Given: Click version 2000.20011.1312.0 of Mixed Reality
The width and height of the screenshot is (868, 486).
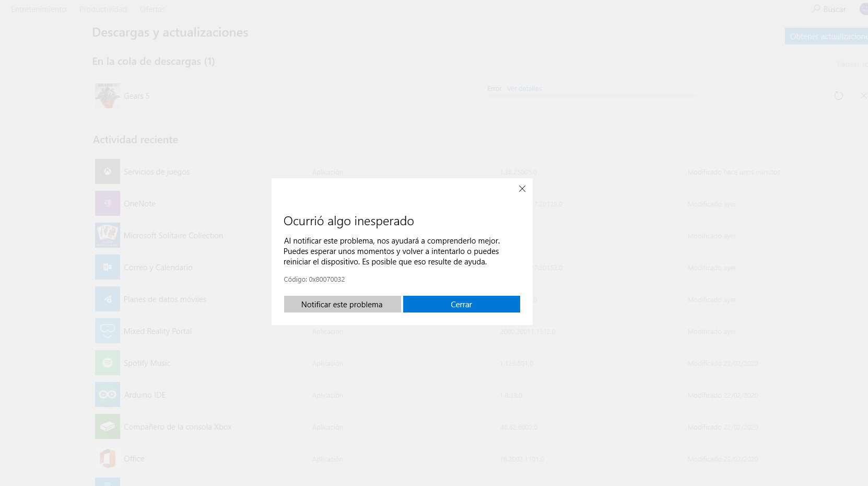Looking at the screenshot, I should tap(527, 332).
